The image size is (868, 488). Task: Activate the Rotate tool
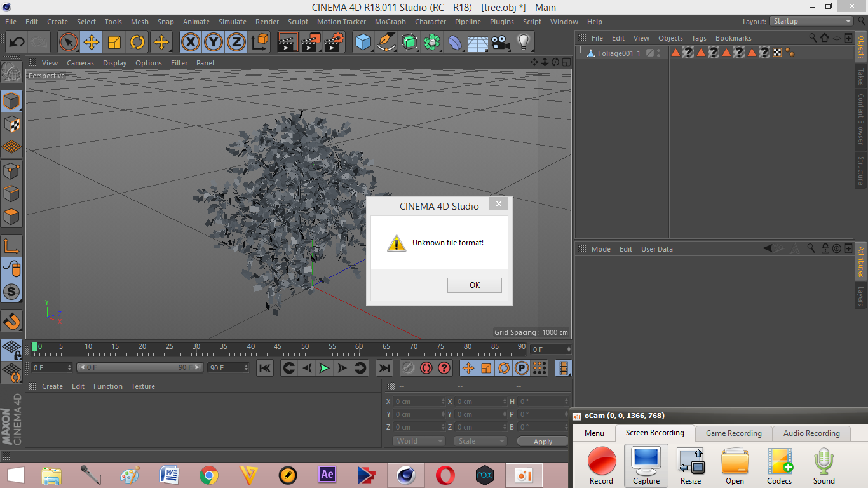click(x=137, y=43)
